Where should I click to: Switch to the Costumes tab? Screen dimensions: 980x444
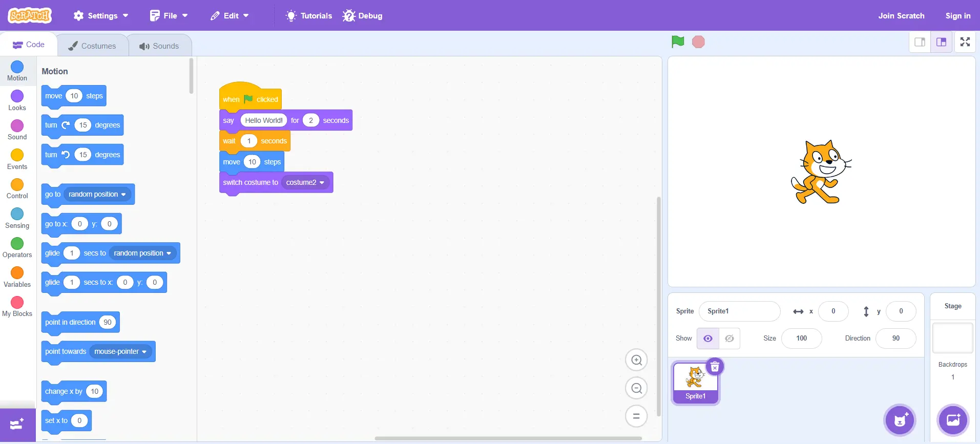92,46
